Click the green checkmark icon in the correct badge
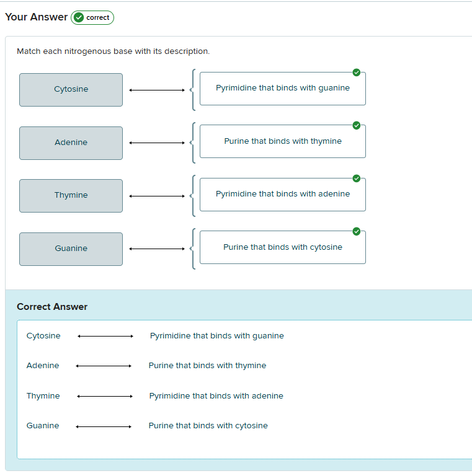 pyautogui.click(x=79, y=18)
